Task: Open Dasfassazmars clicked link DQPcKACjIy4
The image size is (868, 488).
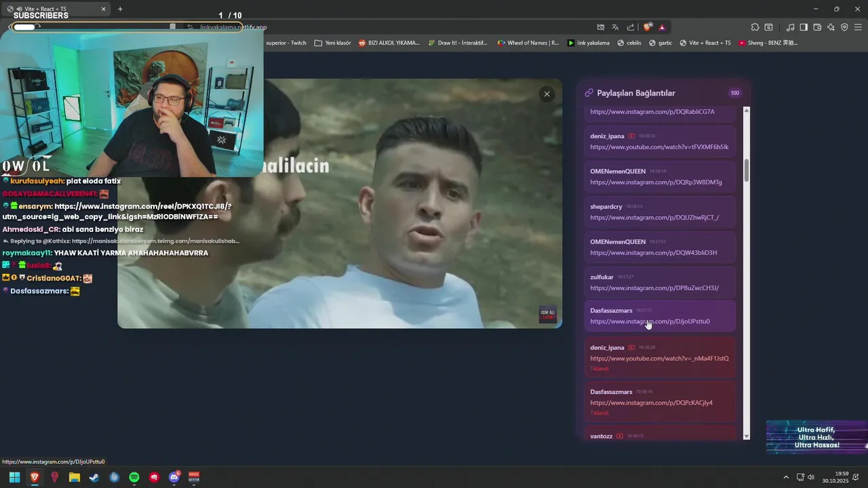Action: [651, 403]
